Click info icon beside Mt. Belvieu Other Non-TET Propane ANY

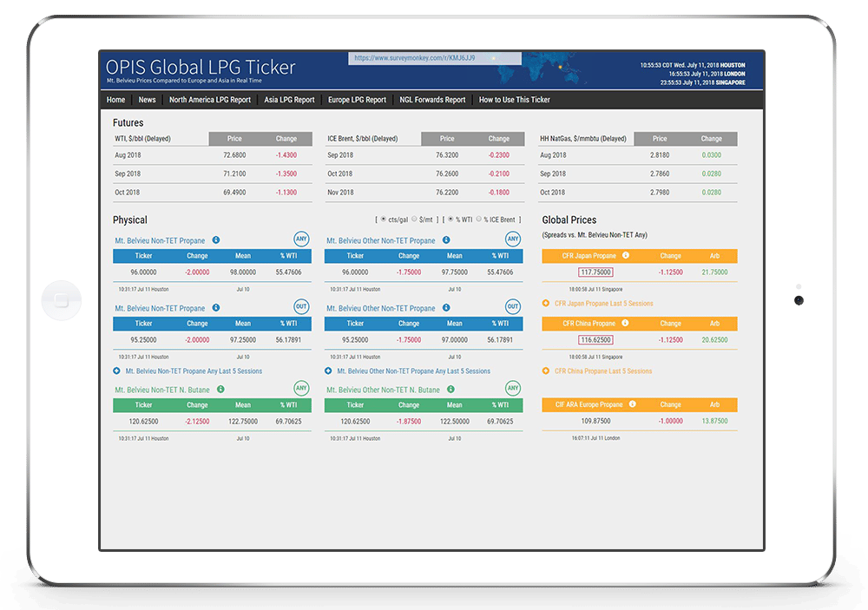(446, 239)
